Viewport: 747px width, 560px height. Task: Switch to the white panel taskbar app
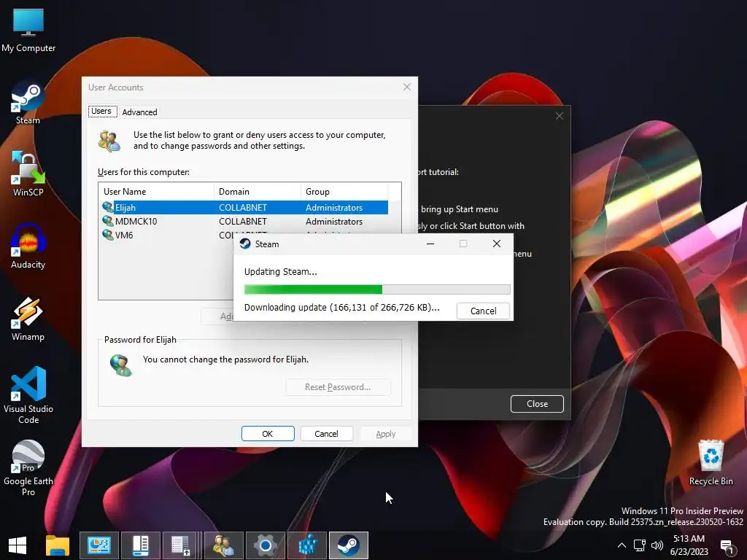(141, 545)
